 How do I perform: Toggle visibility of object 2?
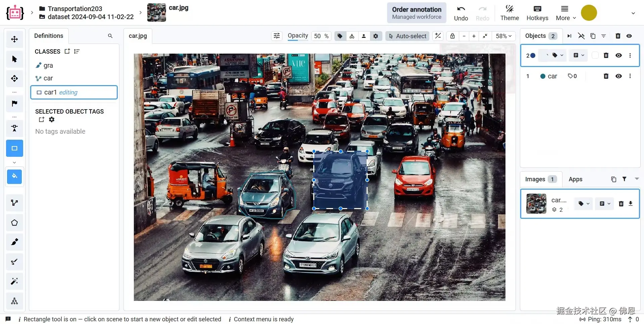pos(619,55)
